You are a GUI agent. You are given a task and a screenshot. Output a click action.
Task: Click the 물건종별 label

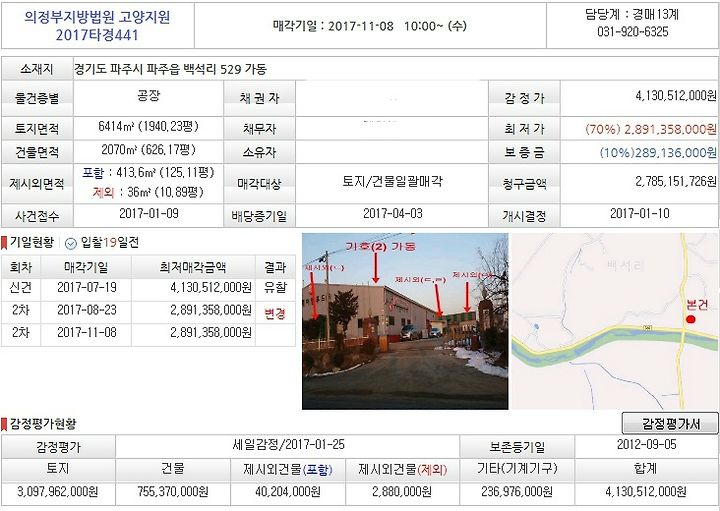point(37,98)
